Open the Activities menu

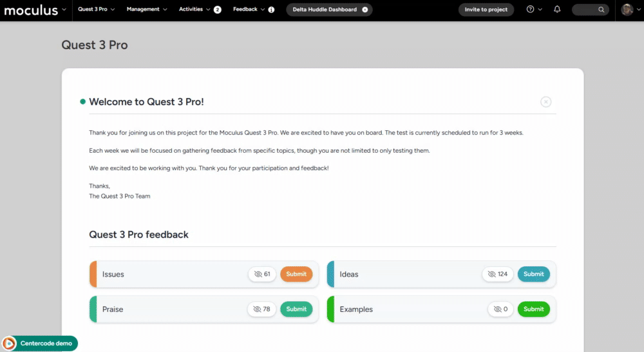pos(194,9)
